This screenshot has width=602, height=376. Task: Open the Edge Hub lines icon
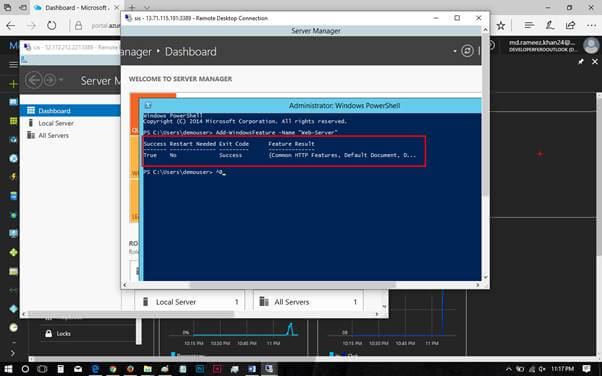click(529, 25)
